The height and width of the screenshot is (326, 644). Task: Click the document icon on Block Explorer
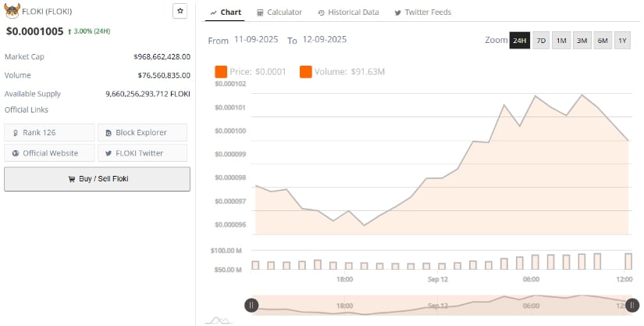pos(109,133)
